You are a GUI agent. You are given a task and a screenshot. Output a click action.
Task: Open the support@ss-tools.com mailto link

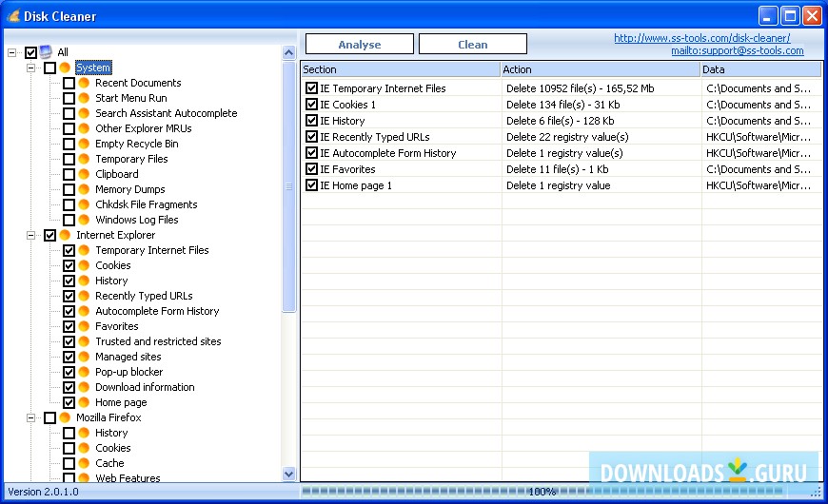click(738, 50)
